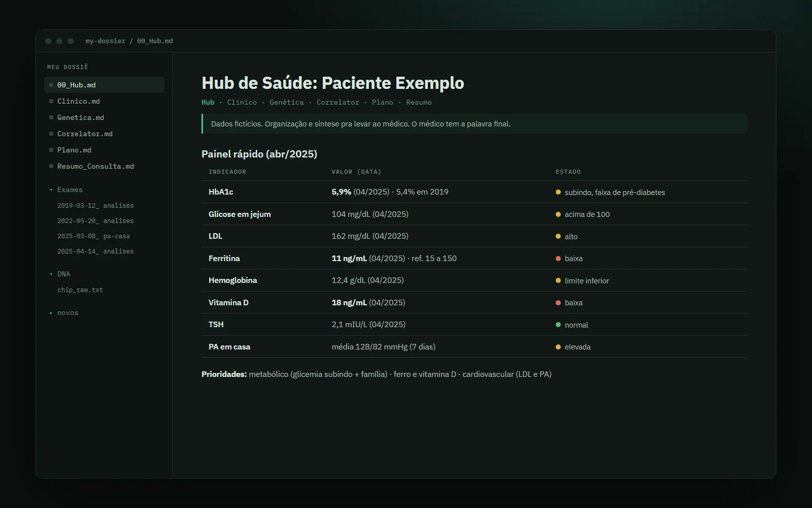Image resolution: width=812 pixels, height=508 pixels.
Task: Click the 'Prioridades:' summary line
Action: point(376,374)
